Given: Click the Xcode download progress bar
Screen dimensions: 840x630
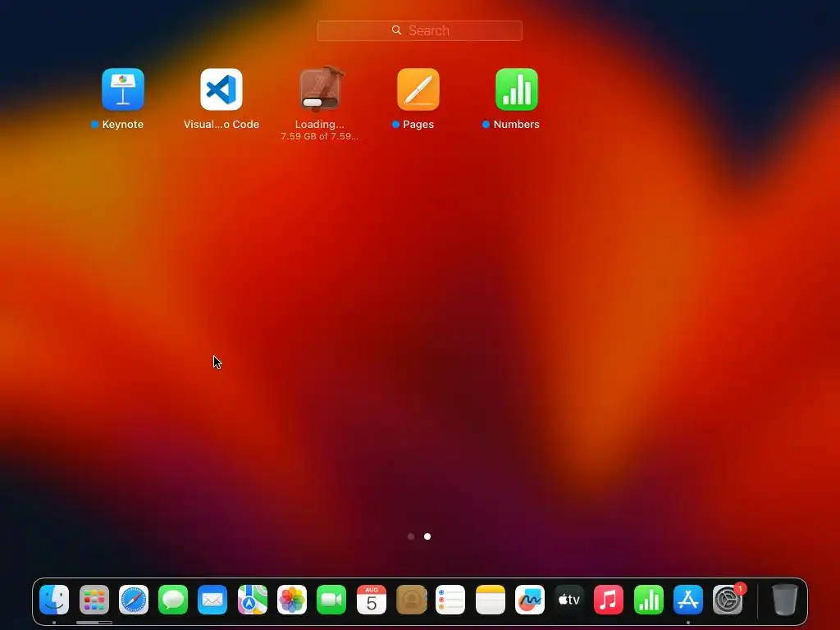Looking at the screenshot, I should pyautogui.click(x=320, y=103).
